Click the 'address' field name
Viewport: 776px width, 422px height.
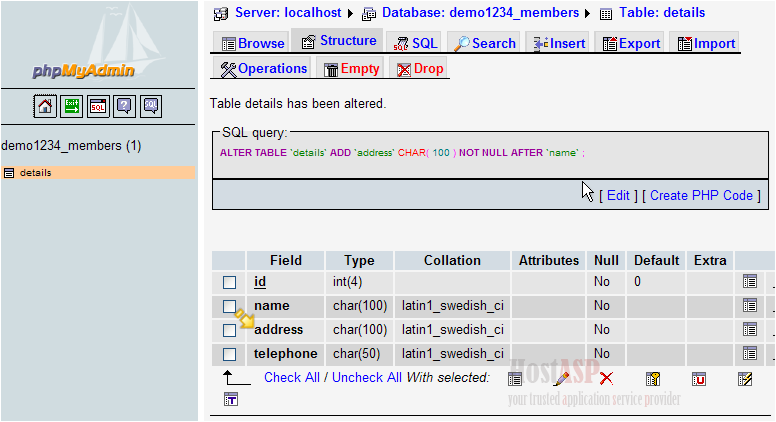coord(279,329)
